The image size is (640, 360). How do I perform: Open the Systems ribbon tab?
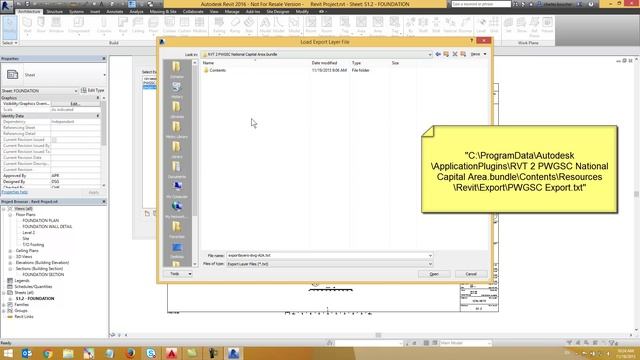click(x=76, y=11)
